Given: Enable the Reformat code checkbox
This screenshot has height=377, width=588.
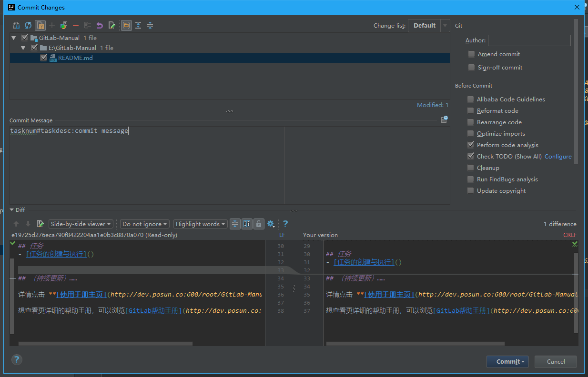Looking at the screenshot, I should point(471,110).
